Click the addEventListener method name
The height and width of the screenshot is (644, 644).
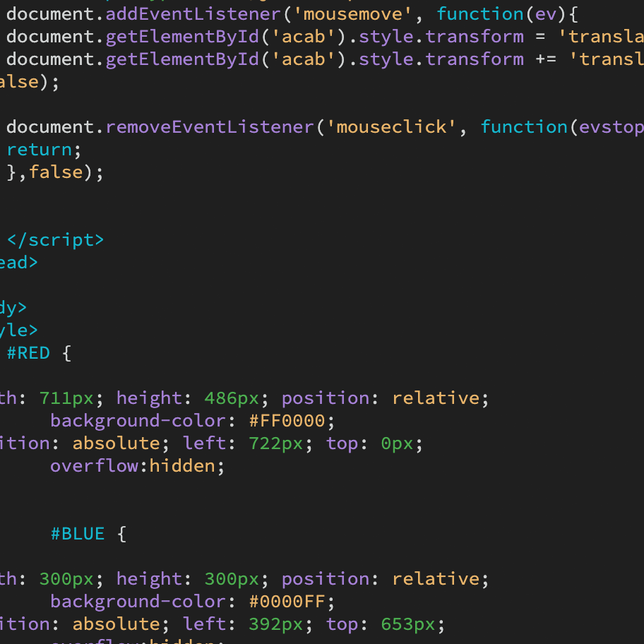tap(193, 14)
